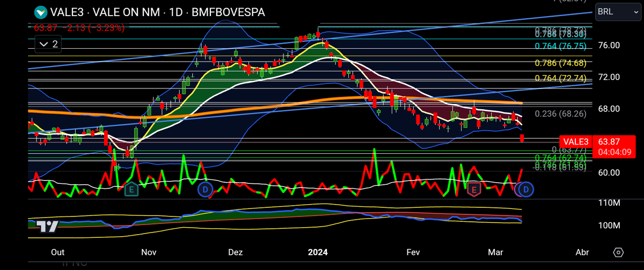Tap the D dividend marker in March

tap(526, 189)
